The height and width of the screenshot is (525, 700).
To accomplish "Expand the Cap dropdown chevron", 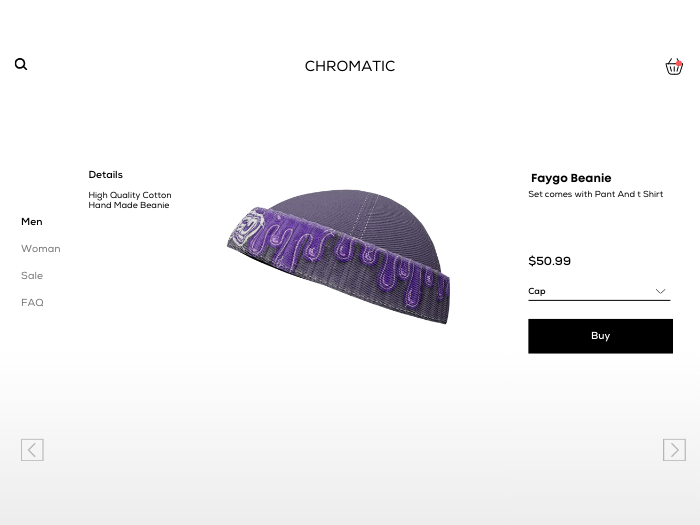I will (x=660, y=291).
